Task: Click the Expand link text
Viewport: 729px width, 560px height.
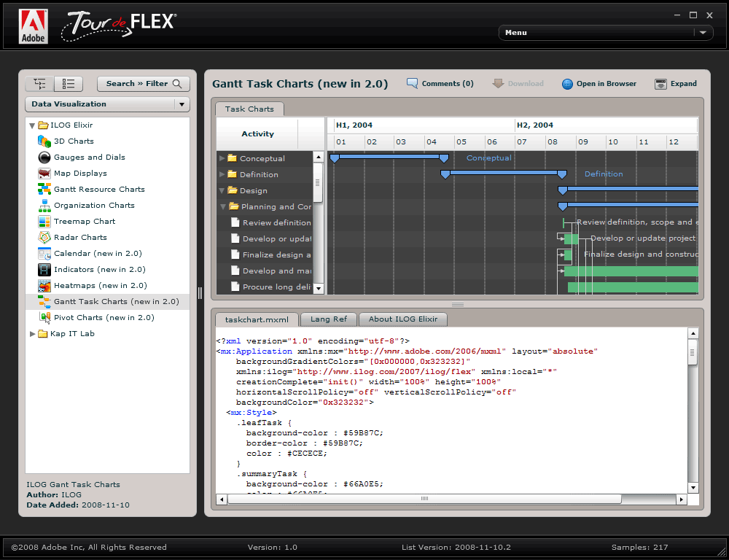Action: pos(684,84)
